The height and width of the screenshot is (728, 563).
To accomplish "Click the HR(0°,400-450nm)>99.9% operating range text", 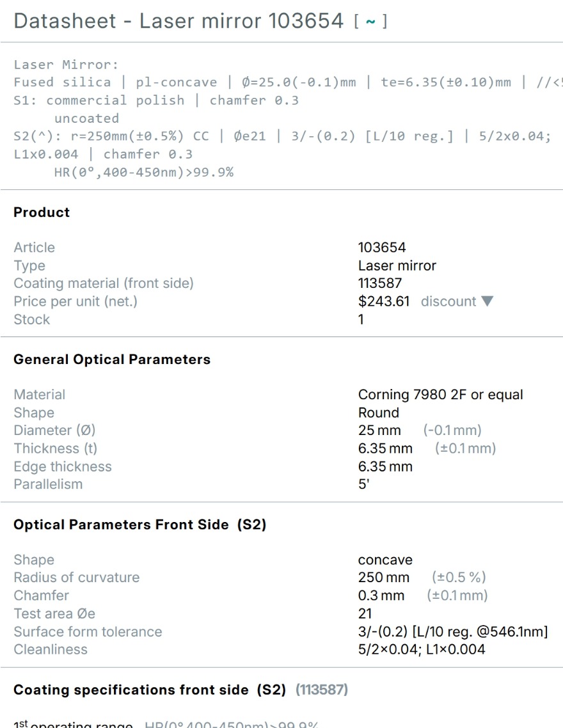I will 231,724.
